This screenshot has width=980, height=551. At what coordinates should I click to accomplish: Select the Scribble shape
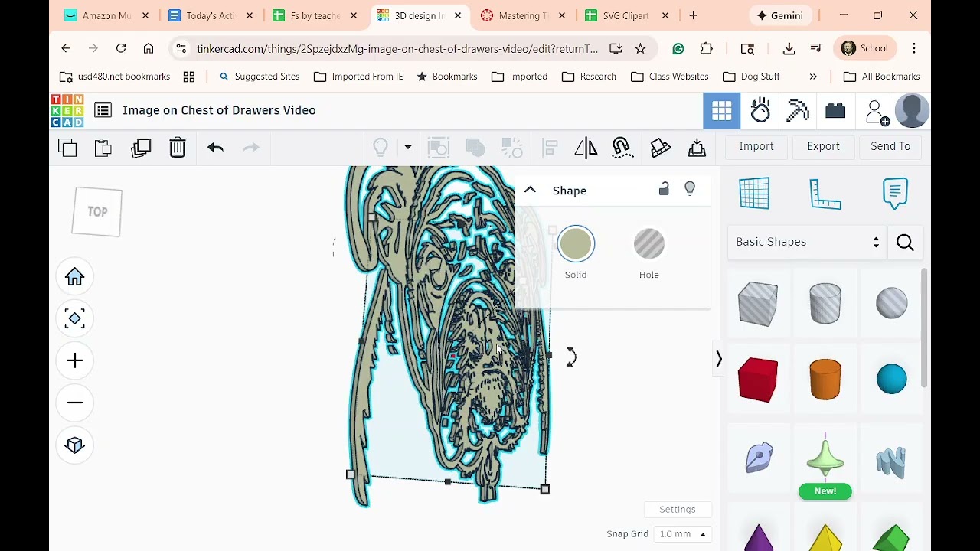coord(759,457)
